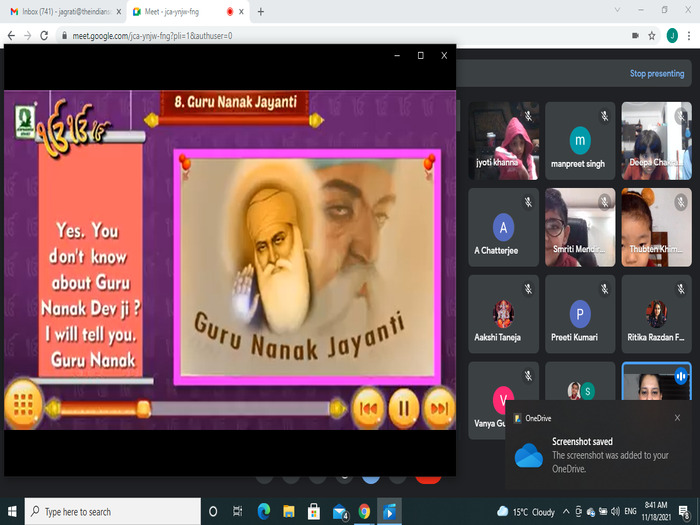Click Stop presenting in Meet
The image size is (700, 525).
657,74
